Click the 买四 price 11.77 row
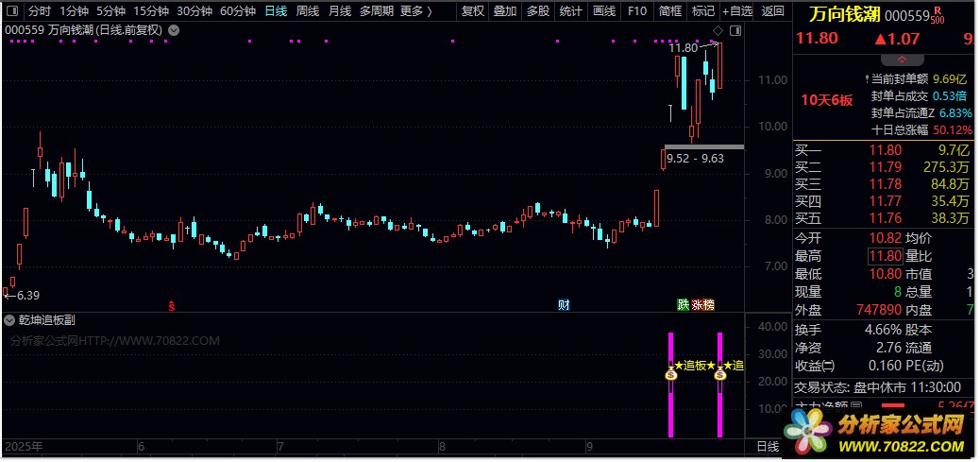Image resolution: width=980 pixels, height=462 pixels. click(x=885, y=201)
